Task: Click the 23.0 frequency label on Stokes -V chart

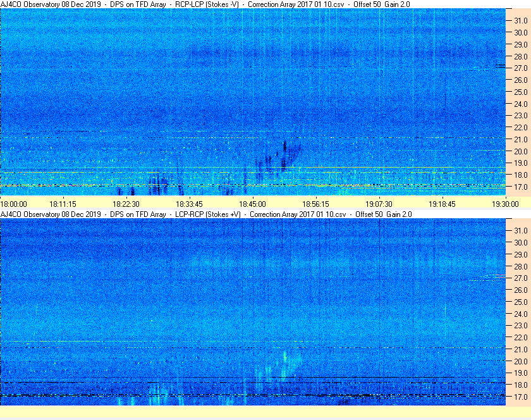Action: tap(521, 116)
